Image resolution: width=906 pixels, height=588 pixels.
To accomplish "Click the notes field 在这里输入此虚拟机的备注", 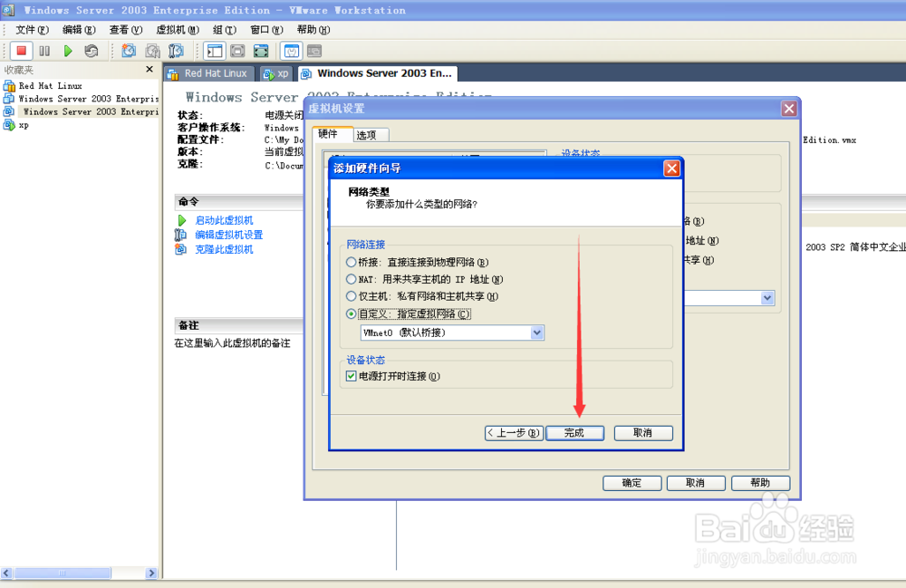I will click(x=232, y=343).
